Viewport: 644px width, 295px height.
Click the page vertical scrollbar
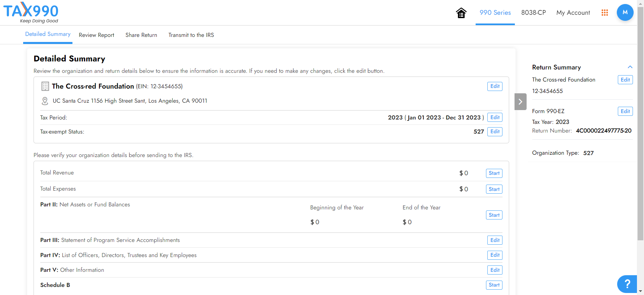pyautogui.click(x=640, y=134)
